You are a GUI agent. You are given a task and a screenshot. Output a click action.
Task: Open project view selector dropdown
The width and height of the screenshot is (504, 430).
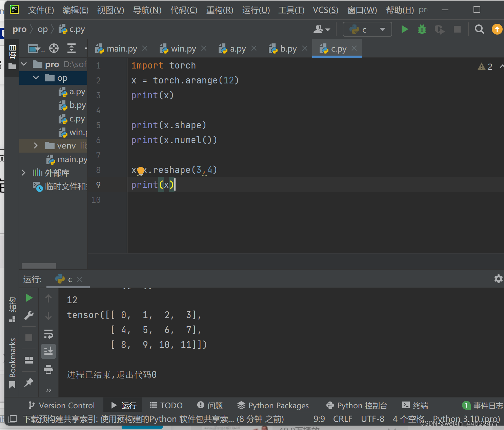(x=36, y=49)
